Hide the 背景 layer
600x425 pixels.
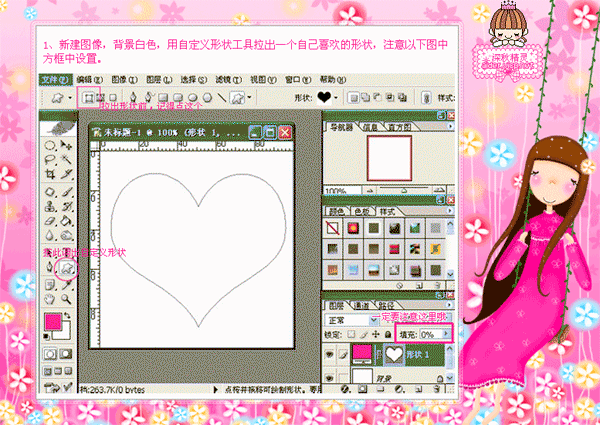pos(329,378)
